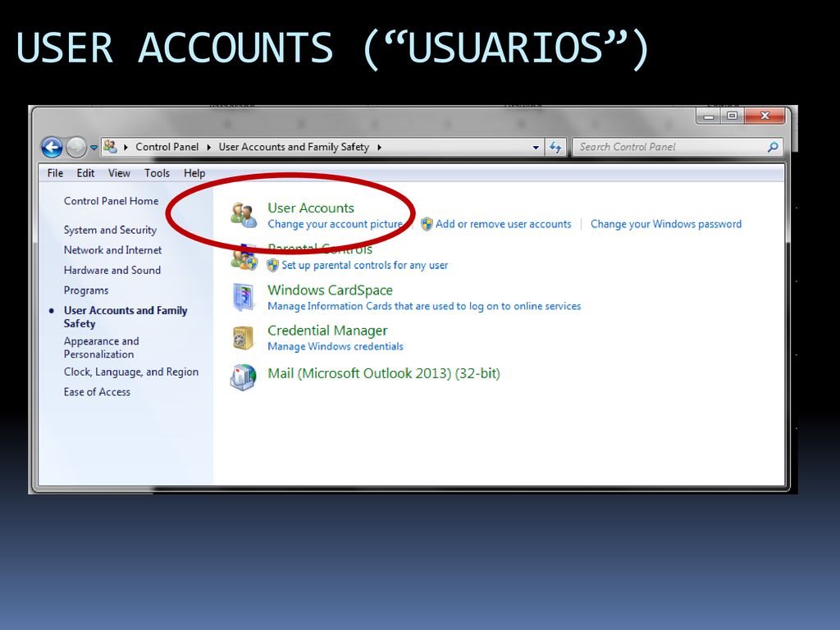
Task: Expand the arrow before Control Panel breadcrumb
Action: 126,148
